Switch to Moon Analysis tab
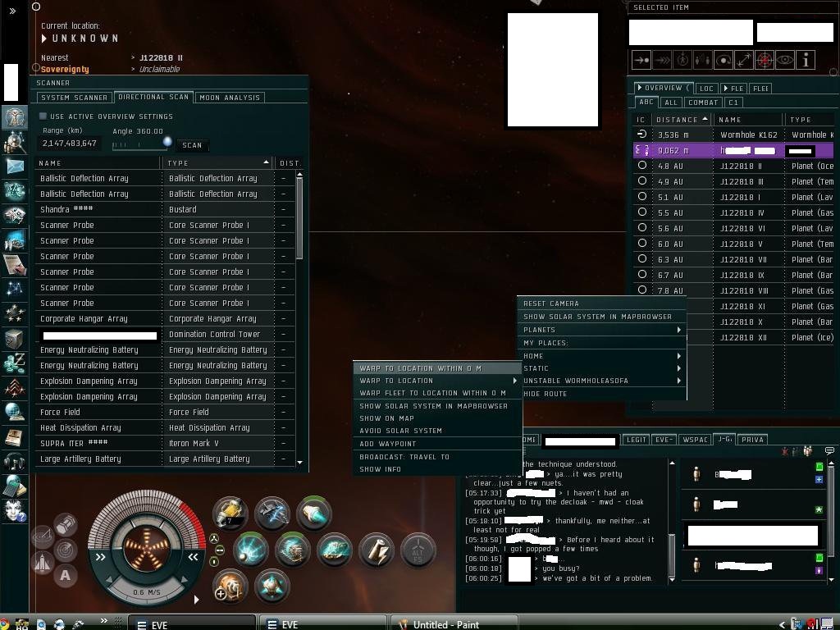The height and width of the screenshot is (630, 840). pyautogui.click(x=230, y=98)
